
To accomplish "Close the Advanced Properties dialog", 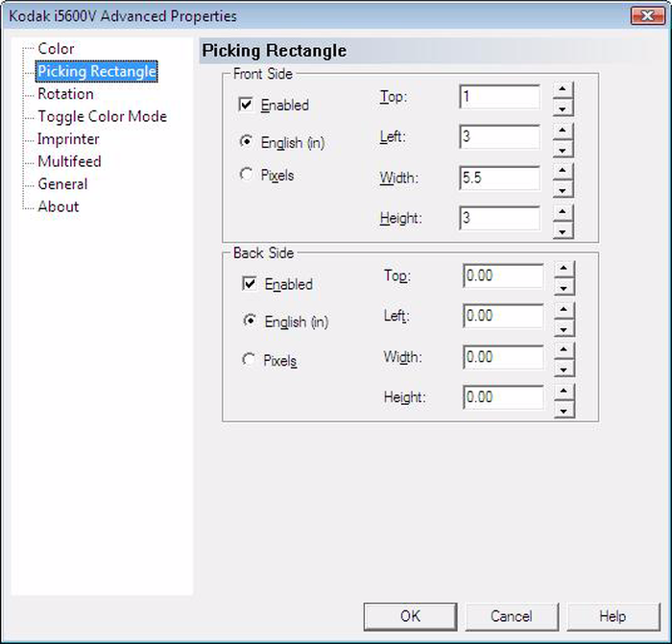I will (648, 16).
